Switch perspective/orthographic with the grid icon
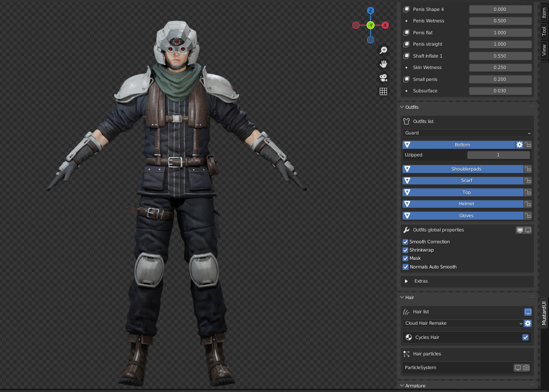 [383, 91]
